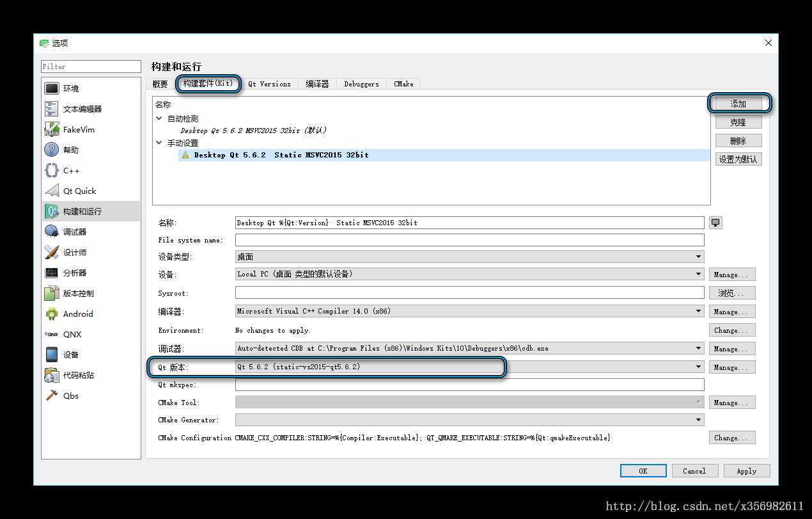Image resolution: width=812 pixels, height=519 pixels.
Task: Select Desktop Qt 5.6.2 Static MSVC2015 32bit kit
Action: (281, 155)
